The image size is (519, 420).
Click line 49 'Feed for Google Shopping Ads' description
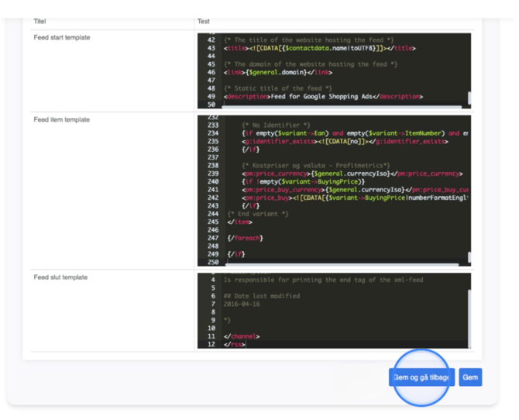coord(323,96)
